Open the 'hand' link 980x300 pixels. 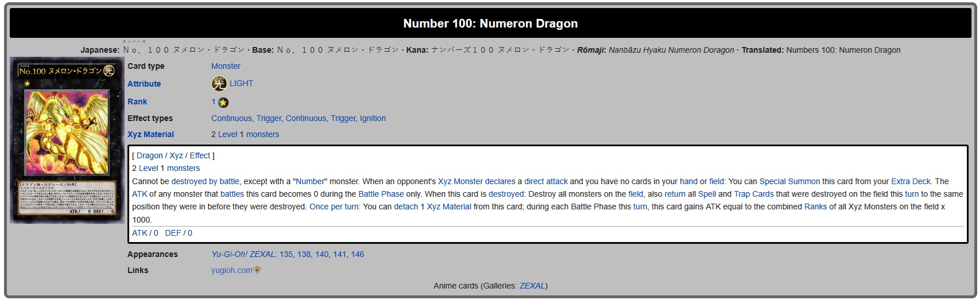[x=688, y=181]
